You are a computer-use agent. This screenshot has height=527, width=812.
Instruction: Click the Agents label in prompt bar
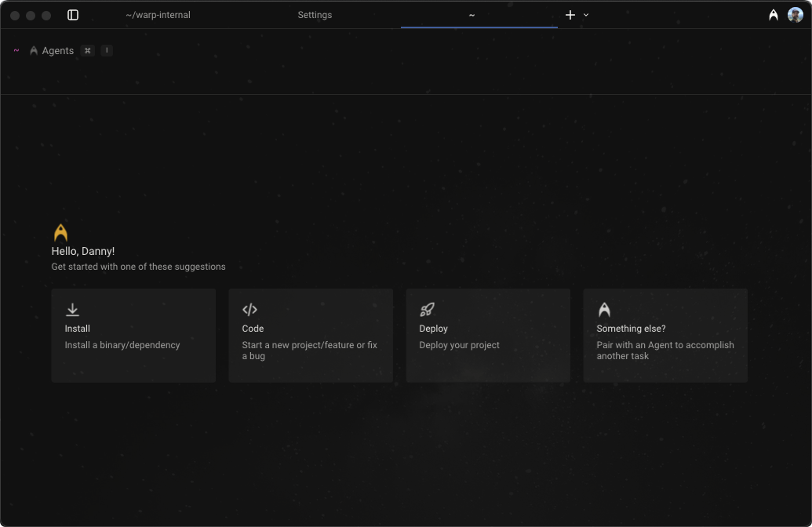coord(57,51)
